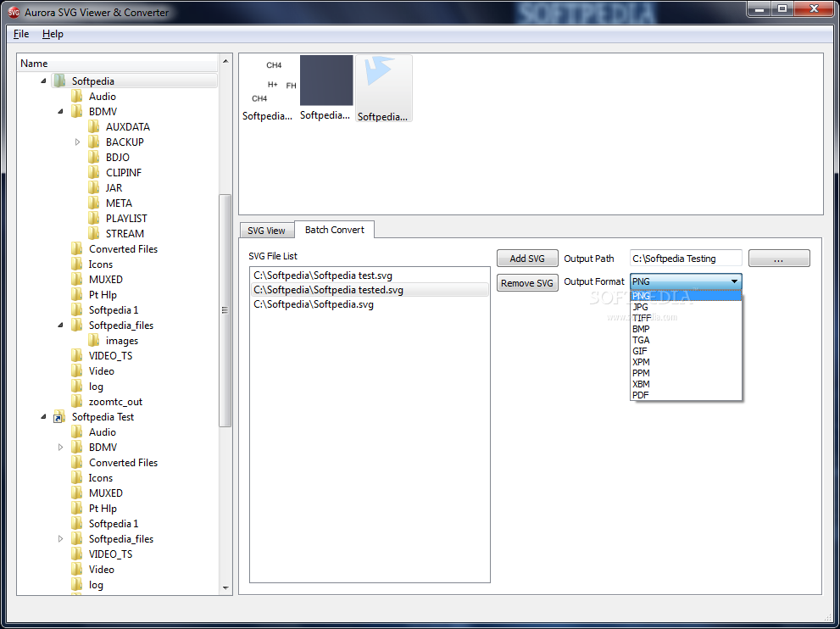
Task: Click the zoomtc_out folder icon
Action: [76, 401]
